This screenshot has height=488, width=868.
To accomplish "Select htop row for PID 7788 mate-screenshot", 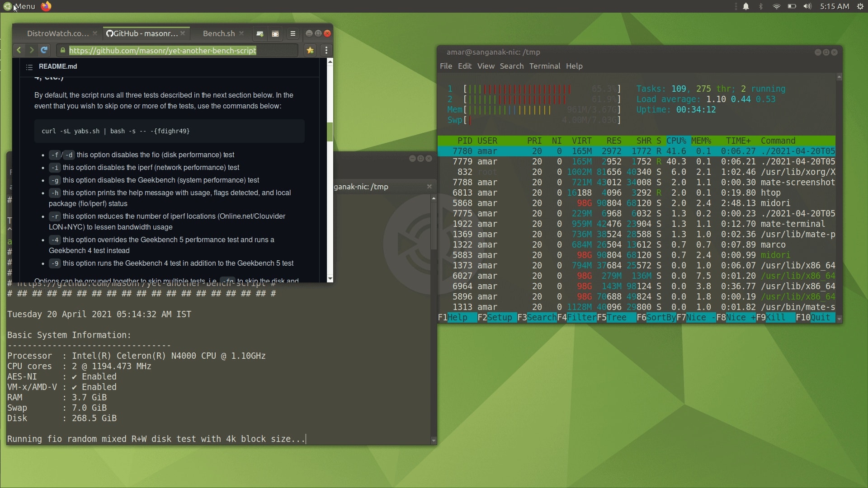I will coord(637,183).
